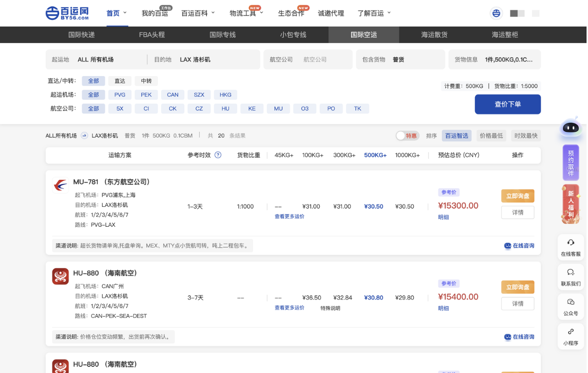This screenshot has width=588, height=373.
Task: Open the 公众号 sidebar icon
Action: [571, 302]
